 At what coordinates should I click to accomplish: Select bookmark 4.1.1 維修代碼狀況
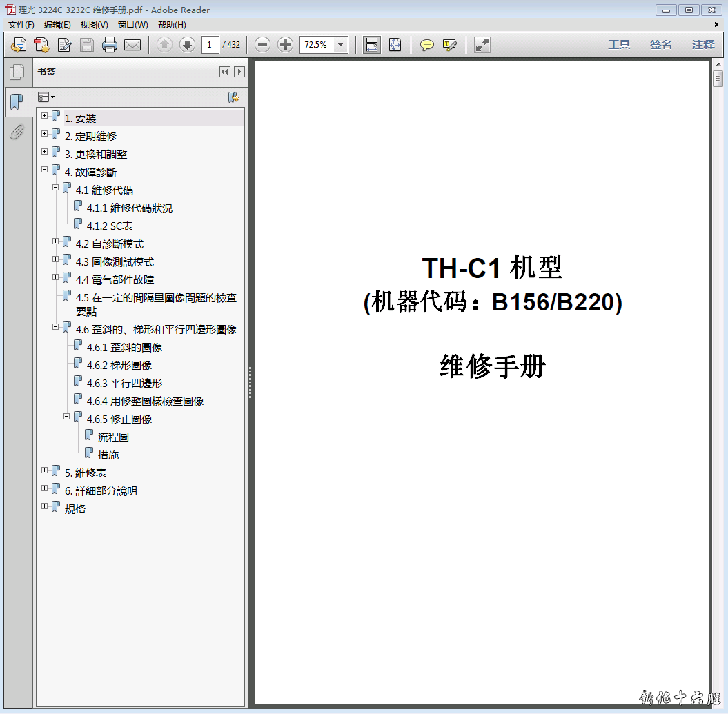130,208
